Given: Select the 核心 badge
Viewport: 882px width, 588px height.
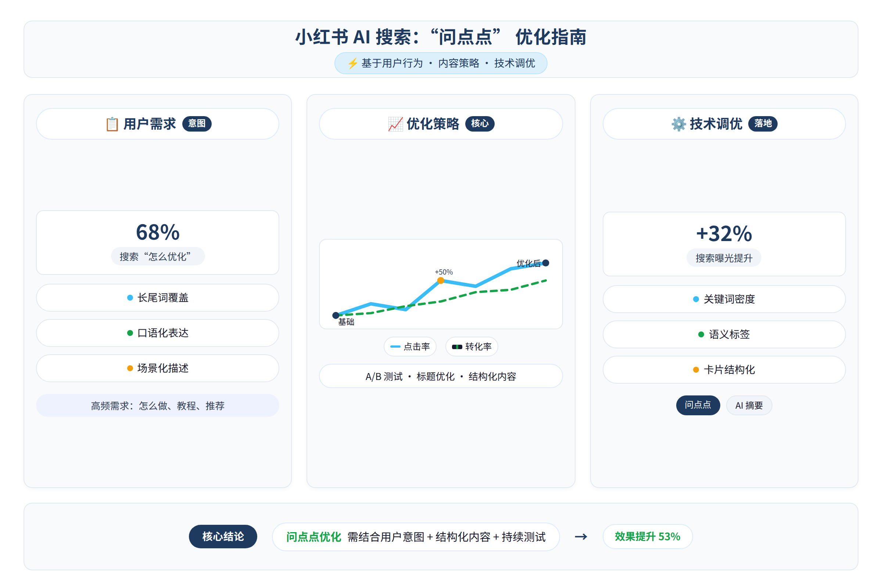Looking at the screenshot, I should 480,124.
